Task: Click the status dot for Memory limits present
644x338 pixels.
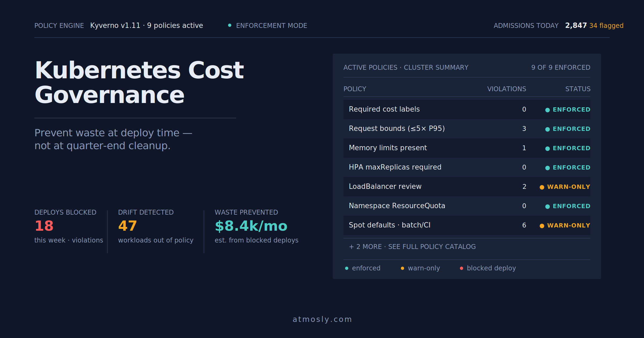Action: point(547,149)
